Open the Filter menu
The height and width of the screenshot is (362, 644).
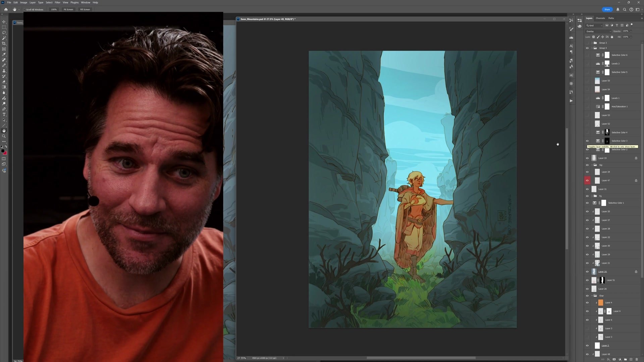pyautogui.click(x=57, y=2)
